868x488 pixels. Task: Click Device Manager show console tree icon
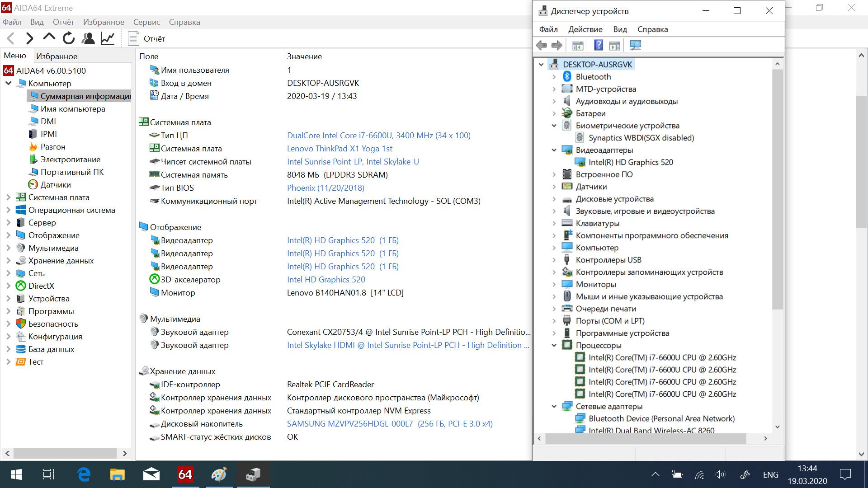[578, 45]
